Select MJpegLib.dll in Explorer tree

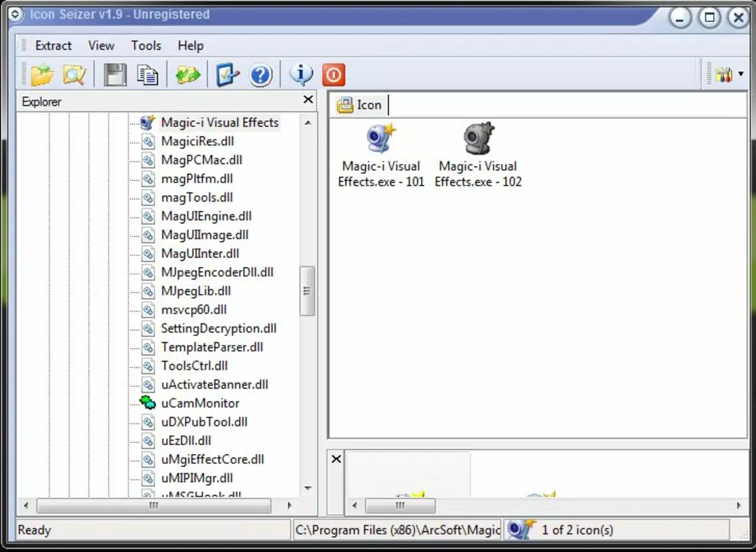pos(196,291)
